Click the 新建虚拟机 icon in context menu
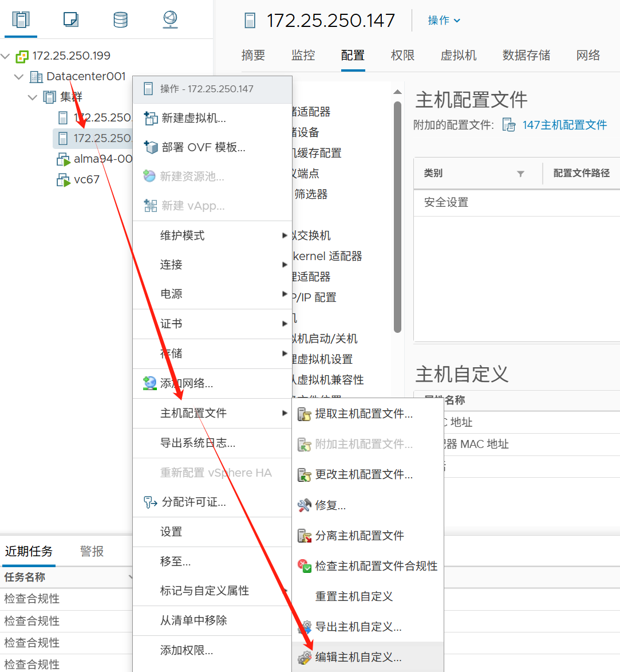Screen dimensions: 620x672 (151, 118)
